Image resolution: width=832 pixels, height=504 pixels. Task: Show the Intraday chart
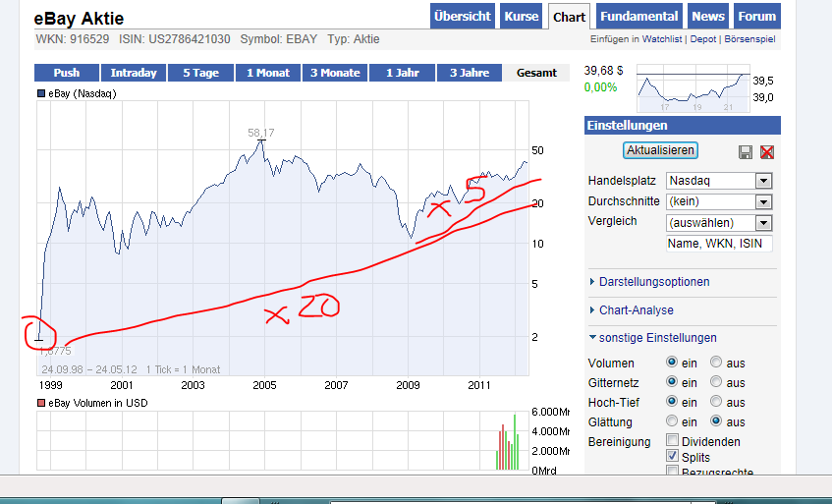point(134,73)
